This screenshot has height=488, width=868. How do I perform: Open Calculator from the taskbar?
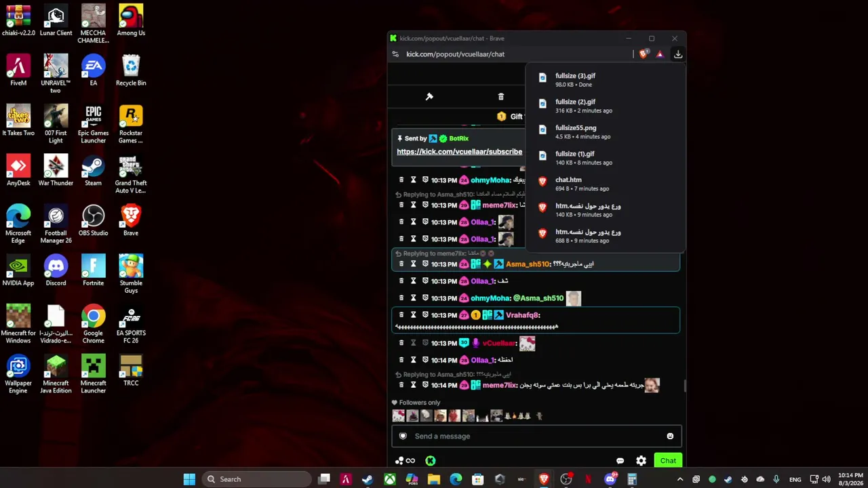click(x=632, y=479)
